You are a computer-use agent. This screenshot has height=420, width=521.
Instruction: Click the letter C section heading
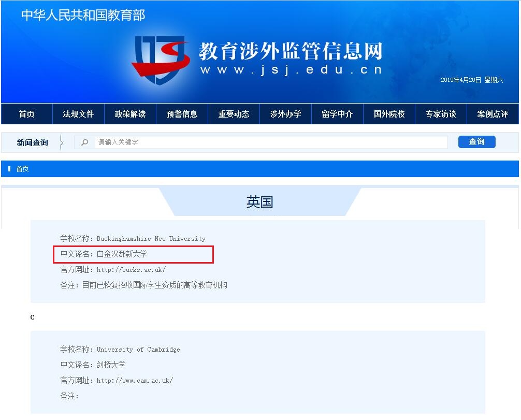point(32,317)
